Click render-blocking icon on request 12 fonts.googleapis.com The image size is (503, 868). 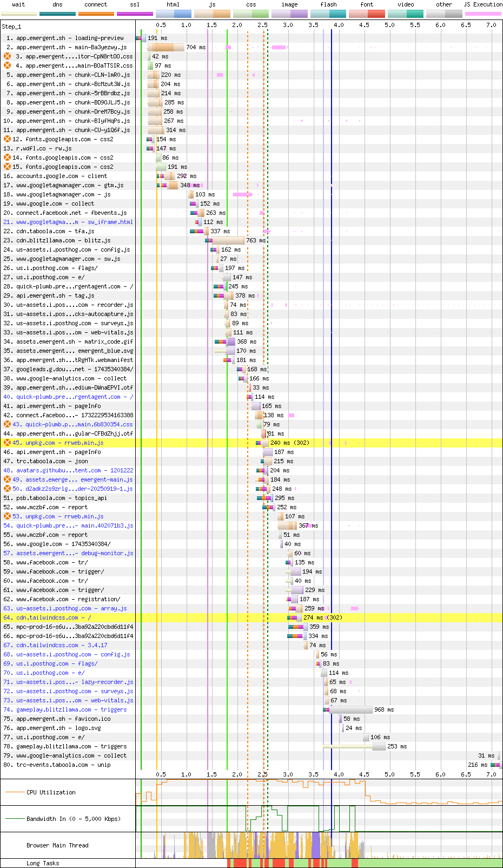7,139
